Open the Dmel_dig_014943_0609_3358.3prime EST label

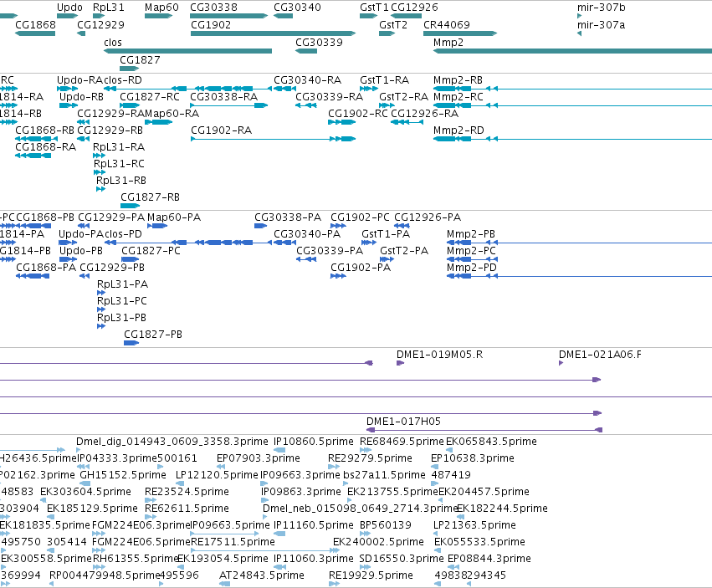click(x=172, y=442)
